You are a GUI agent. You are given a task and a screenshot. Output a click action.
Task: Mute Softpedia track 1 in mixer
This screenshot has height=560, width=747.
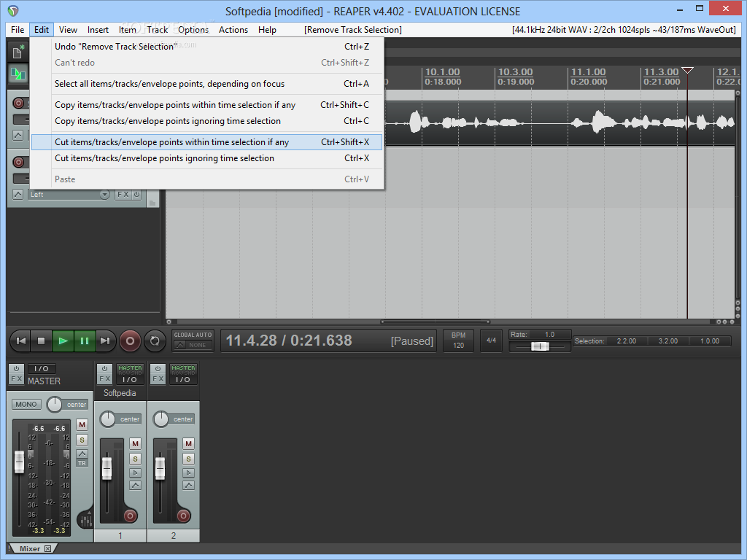135,444
